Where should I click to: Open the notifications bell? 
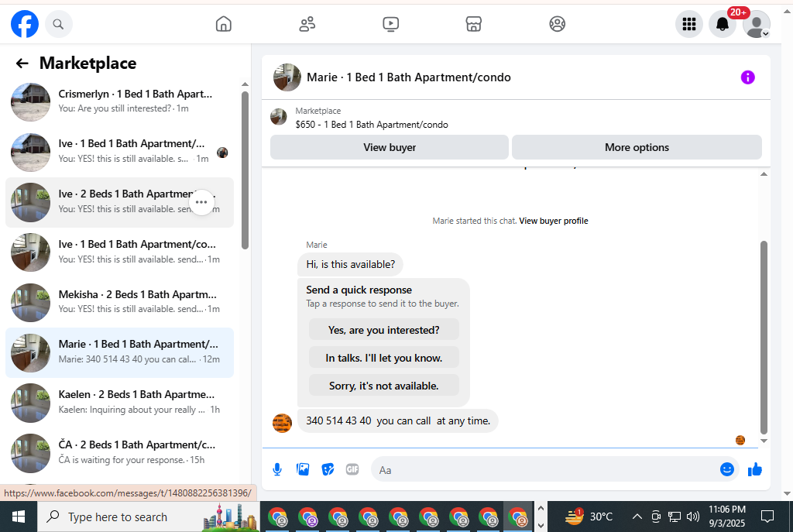tap(723, 24)
